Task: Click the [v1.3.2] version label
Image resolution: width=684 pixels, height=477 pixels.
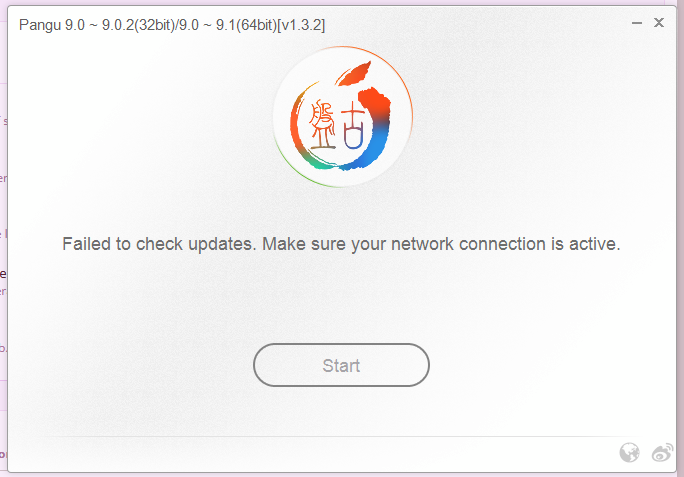Action: click(301, 25)
